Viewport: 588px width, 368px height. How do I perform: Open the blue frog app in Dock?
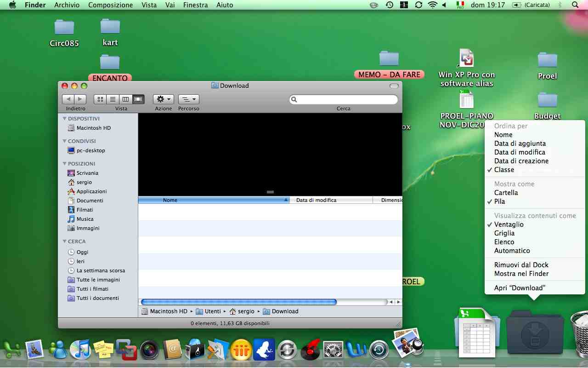264,350
